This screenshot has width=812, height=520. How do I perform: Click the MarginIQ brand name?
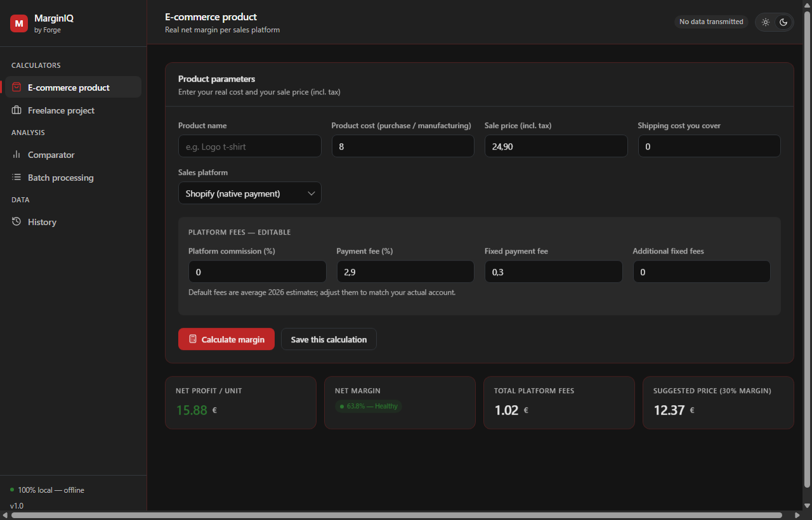coord(54,18)
